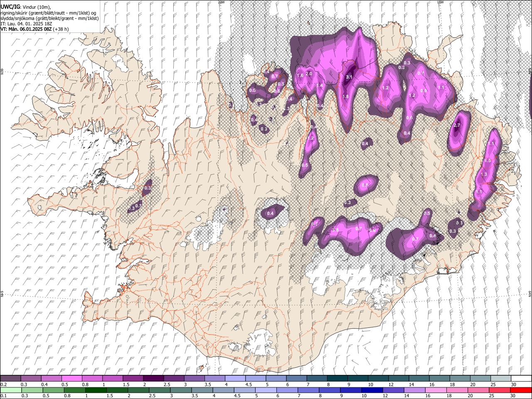Click the 1.4 precipitation value label
Viewport: 532px width, 399px height.
[320, 85]
